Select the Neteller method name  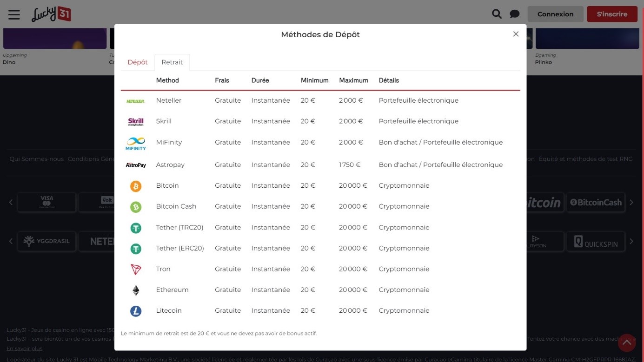pyautogui.click(x=169, y=100)
